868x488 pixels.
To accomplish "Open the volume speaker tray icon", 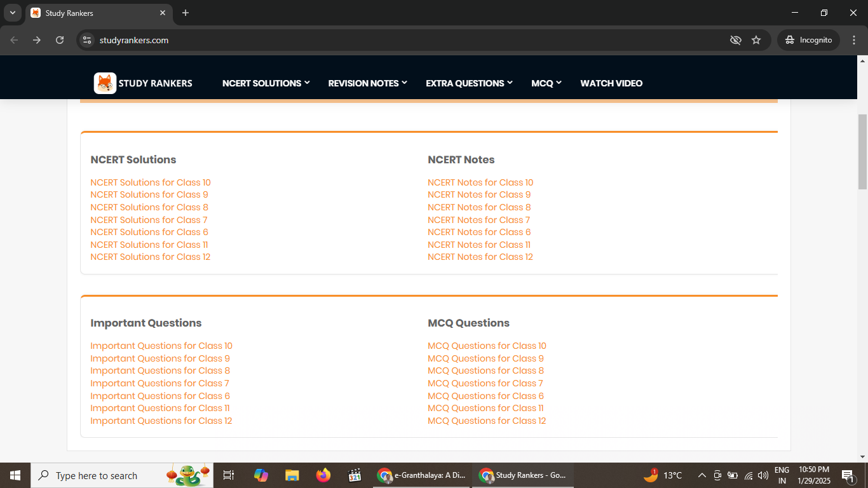I will click(x=763, y=475).
